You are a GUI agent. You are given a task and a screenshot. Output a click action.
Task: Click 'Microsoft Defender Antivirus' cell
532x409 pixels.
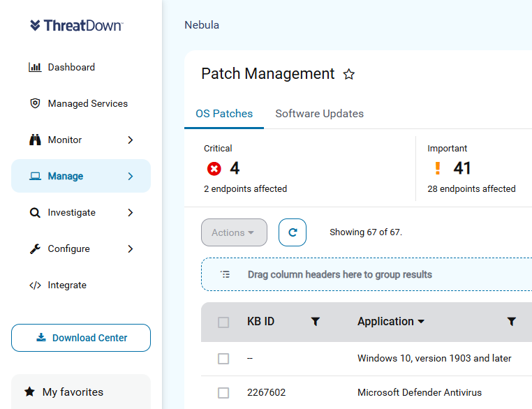[420, 393]
